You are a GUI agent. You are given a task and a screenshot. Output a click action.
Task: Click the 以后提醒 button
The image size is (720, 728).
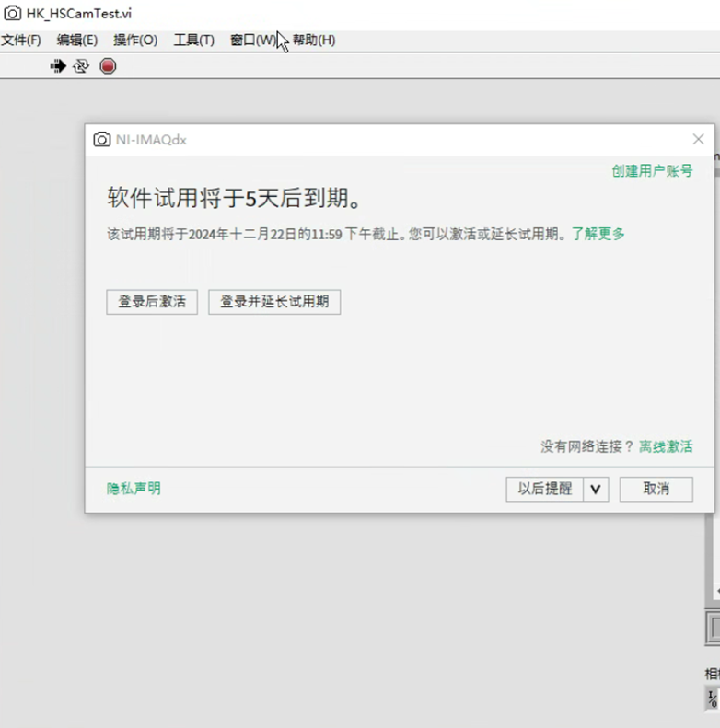[x=544, y=490]
